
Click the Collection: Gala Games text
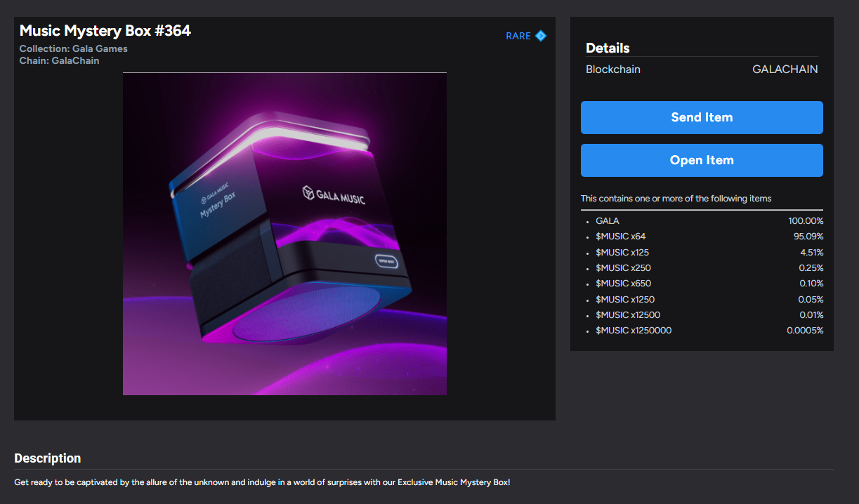[74, 49]
